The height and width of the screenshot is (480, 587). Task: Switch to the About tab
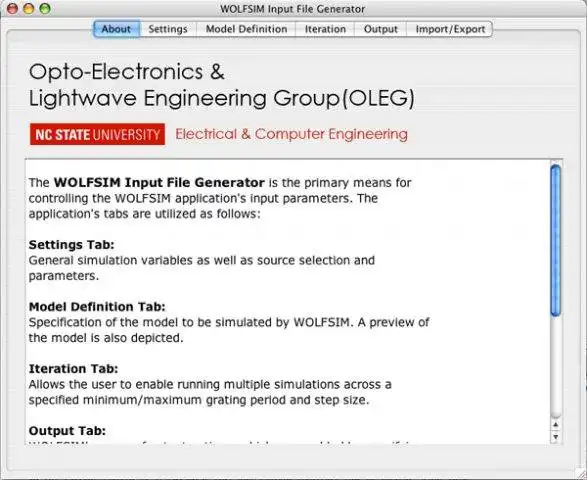point(117,29)
